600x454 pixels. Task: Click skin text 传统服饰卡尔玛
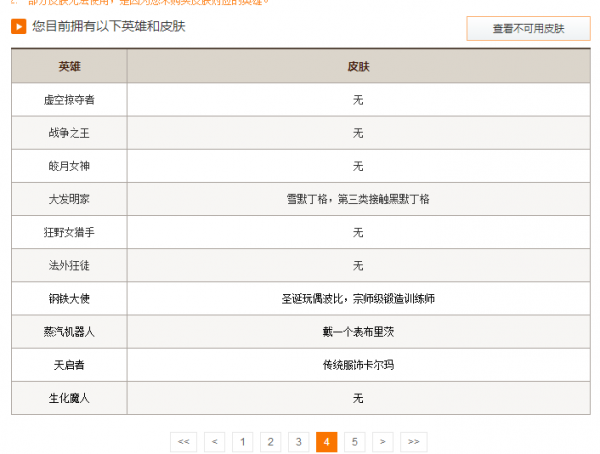(358, 365)
